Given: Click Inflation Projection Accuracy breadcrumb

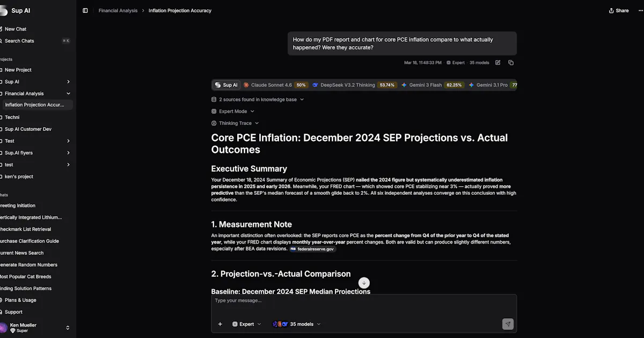Looking at the screenshot, I should coord(180,10).
